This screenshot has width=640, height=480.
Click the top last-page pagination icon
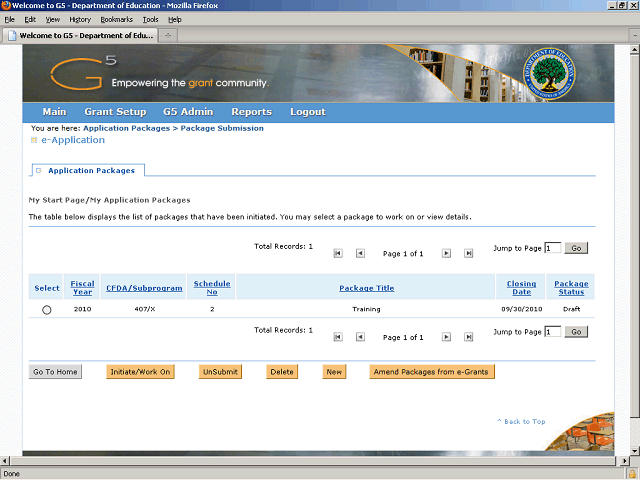coord(469,253)
